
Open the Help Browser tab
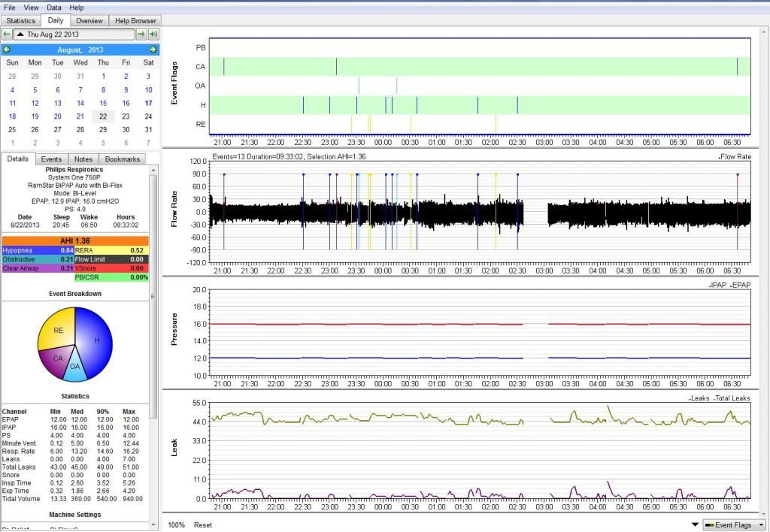point(135,20)
